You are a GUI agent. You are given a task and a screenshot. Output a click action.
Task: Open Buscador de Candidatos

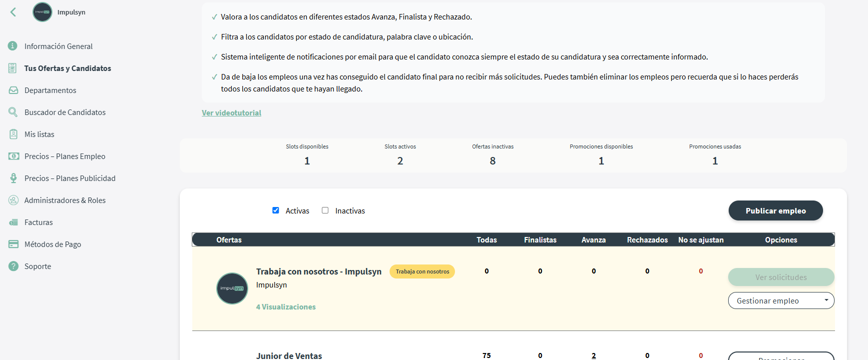click(65, 112)
